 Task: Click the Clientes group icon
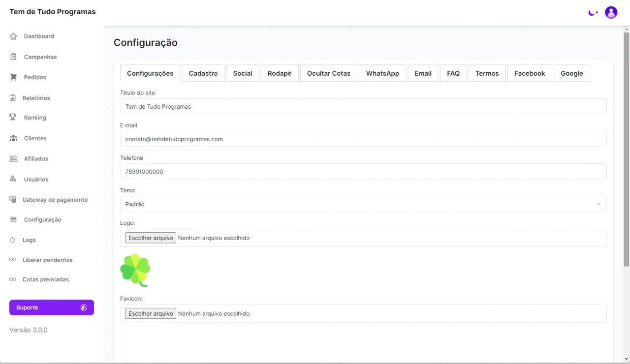13,138
